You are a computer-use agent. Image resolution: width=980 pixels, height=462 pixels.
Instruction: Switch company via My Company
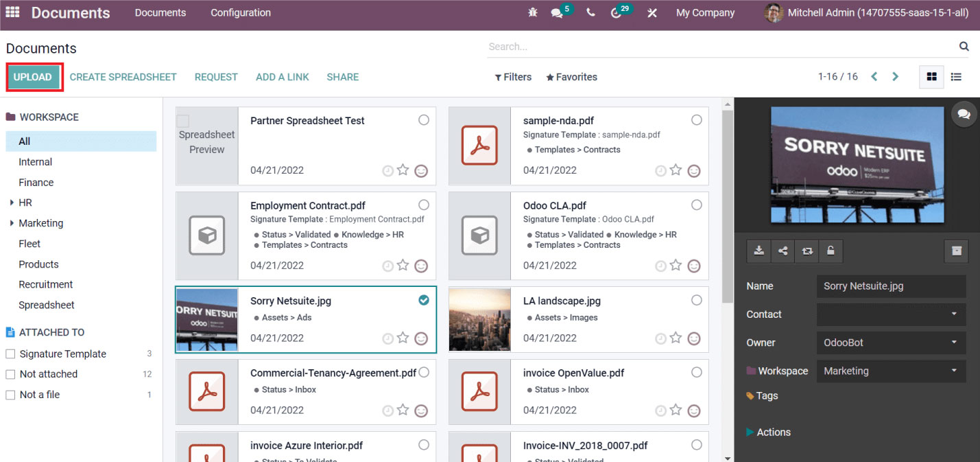(x=705, y=13)
